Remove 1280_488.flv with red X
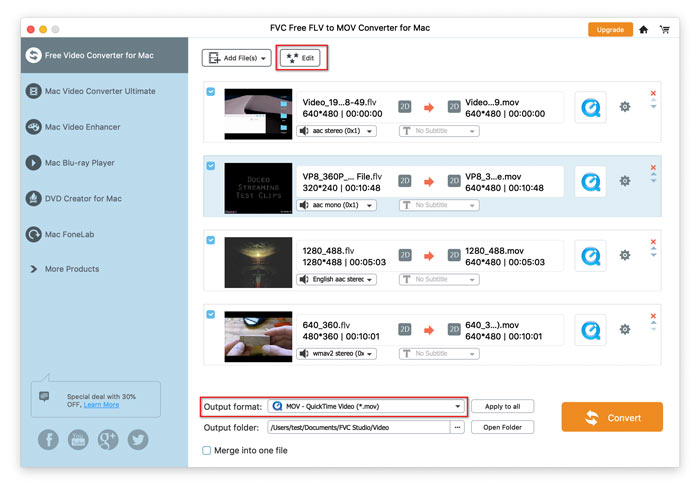Screen dimensions: 700x491 coord(653,241)
